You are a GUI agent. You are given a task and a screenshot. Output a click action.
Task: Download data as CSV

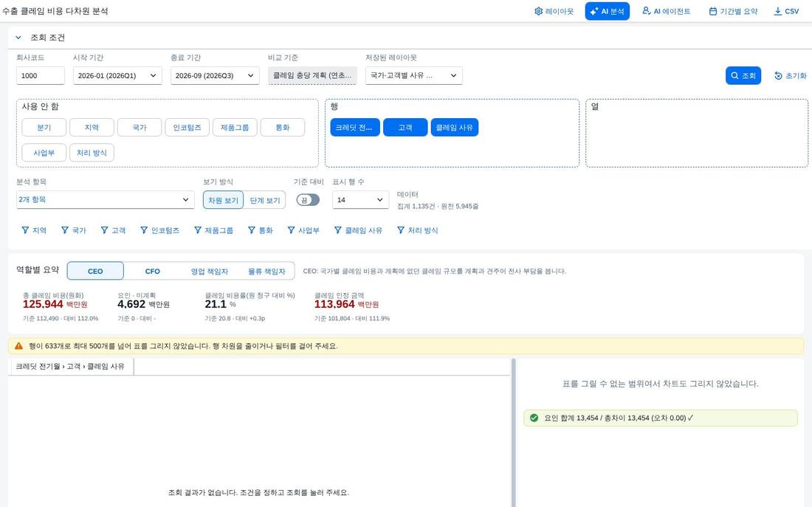[786, 11]
